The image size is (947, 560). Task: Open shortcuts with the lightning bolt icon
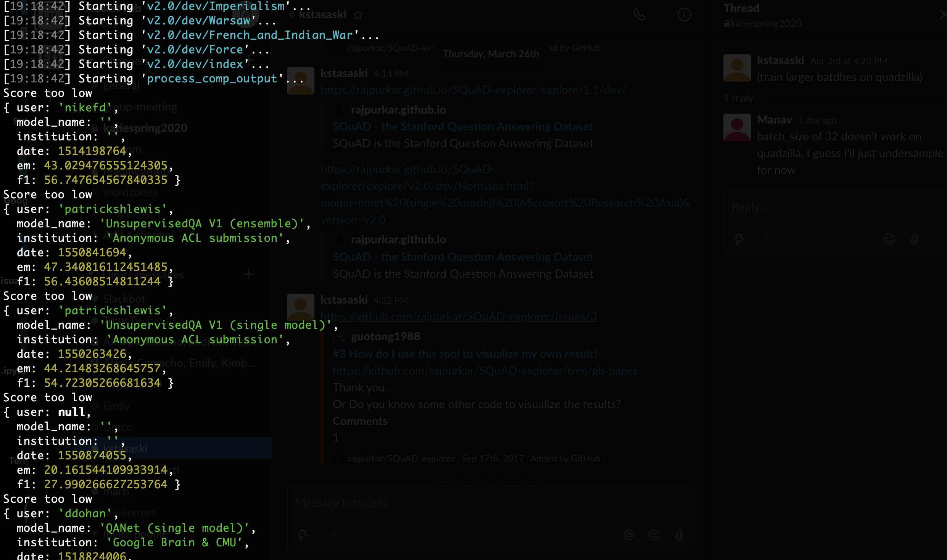[x=302, y=535]
